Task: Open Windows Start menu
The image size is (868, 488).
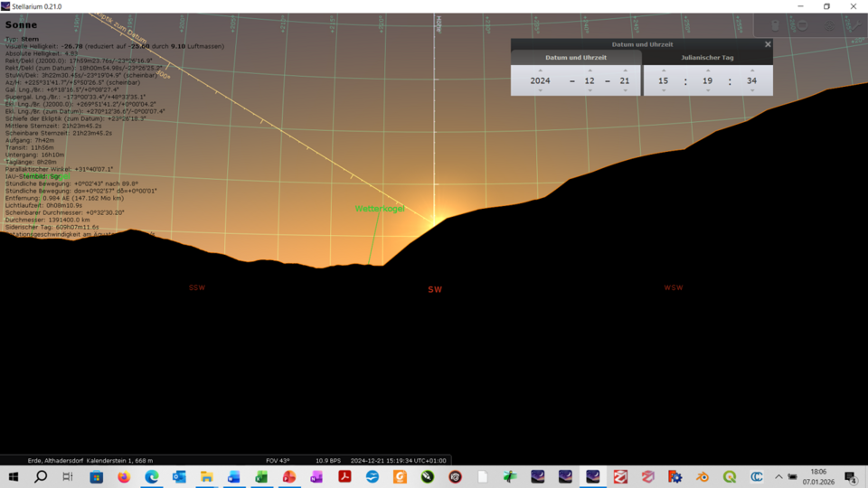Action: tap(14, 476)
